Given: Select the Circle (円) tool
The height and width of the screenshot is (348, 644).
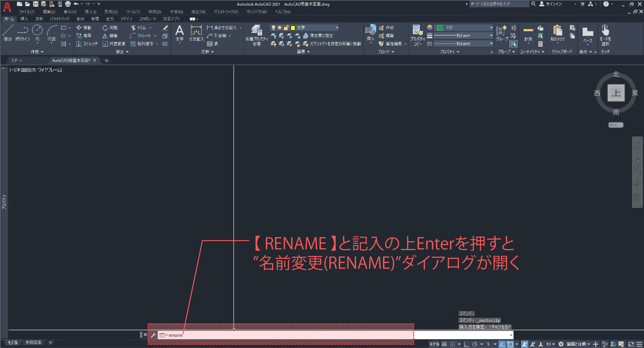Looking at the screenshot, I should [37, 30].
